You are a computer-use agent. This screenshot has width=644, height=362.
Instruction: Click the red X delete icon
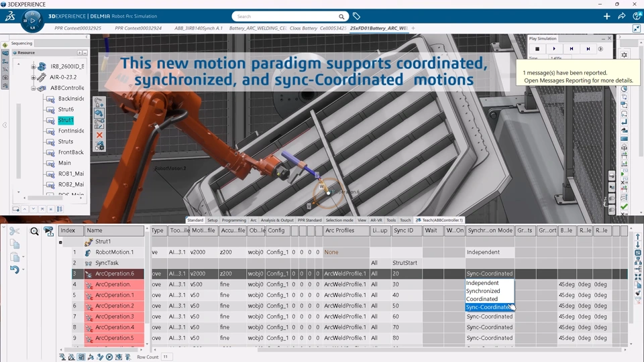99,135
